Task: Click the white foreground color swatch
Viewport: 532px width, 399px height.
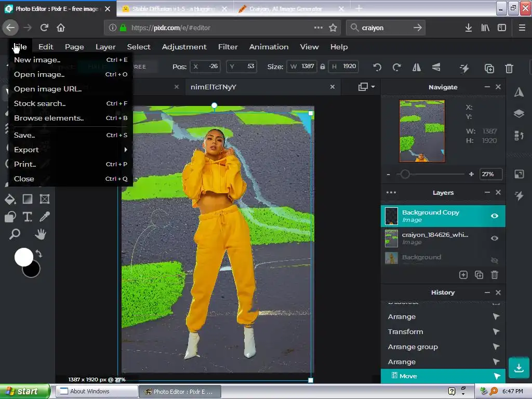Action: click(23, 257)
